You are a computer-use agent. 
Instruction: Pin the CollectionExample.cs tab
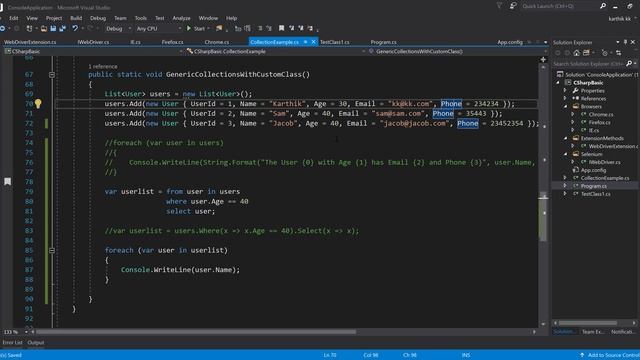305,42
